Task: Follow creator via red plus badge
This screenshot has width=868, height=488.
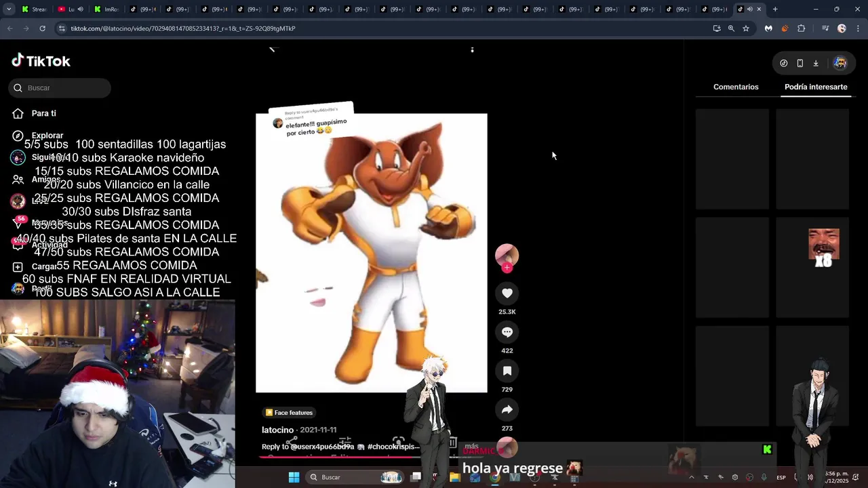Action: pos(507,268)
